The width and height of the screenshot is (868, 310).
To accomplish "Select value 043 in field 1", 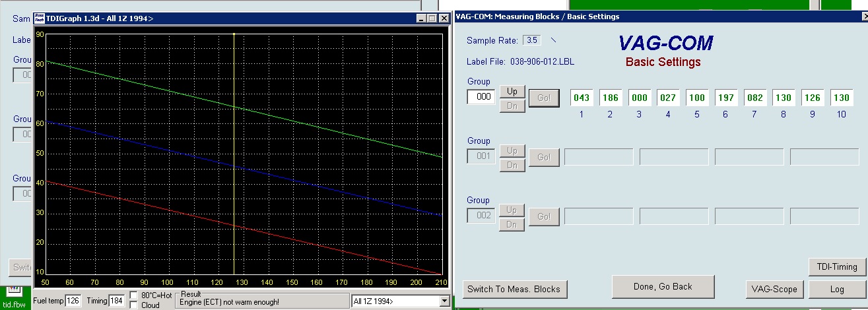I will pos(582,98).
